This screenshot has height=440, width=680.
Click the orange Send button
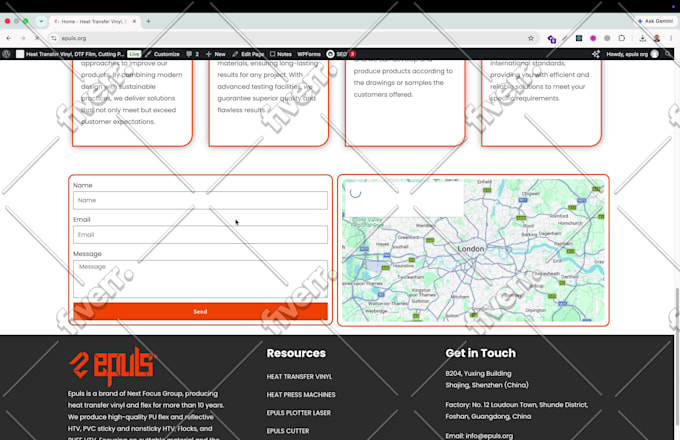[200, 311]
